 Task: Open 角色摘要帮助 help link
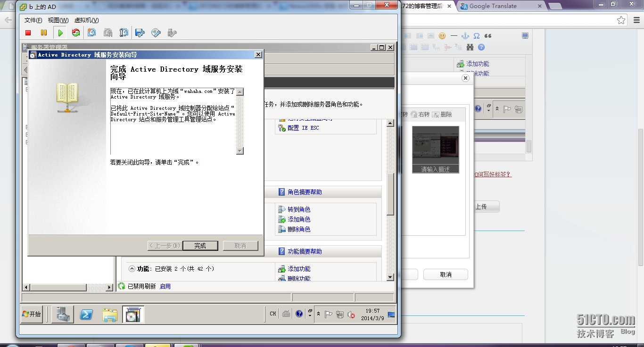pyautogui.click(x=305, y=192)
